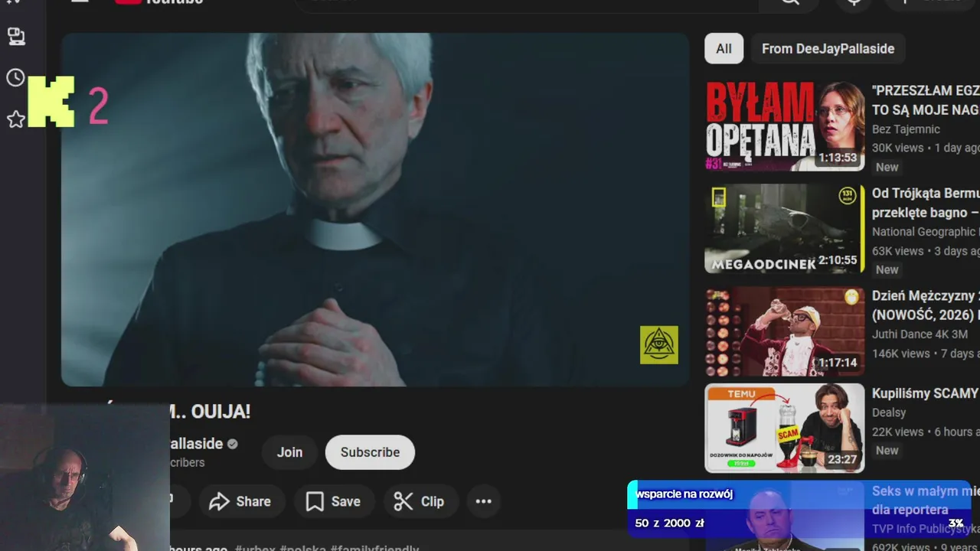Open the browser history clock icon
This screenshot has width=980, height=551.
pyautogui.click(x=15, y=77)
